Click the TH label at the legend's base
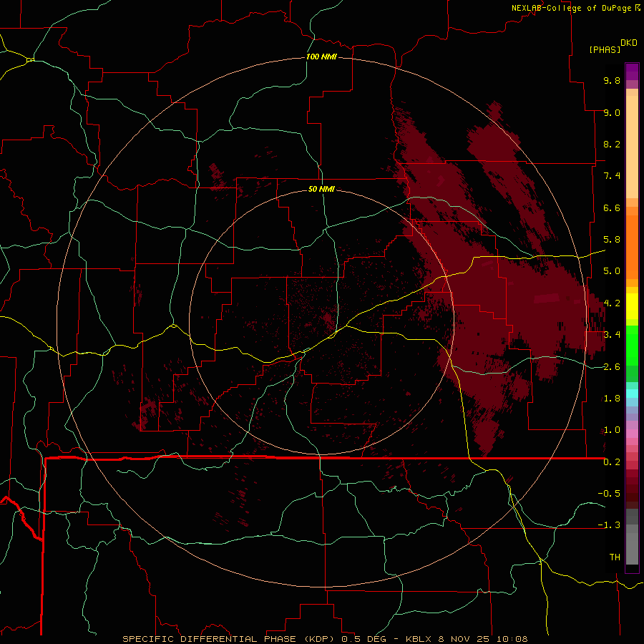The image size is (644, 644). tap(615, 557)
